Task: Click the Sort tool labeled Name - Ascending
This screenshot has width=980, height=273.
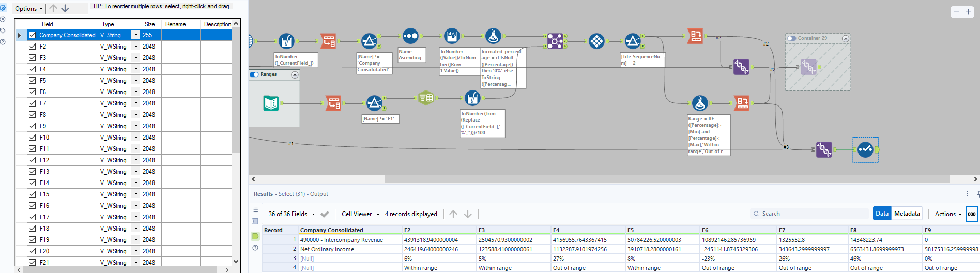Action: pyautogui.click(x=410, y=36)
